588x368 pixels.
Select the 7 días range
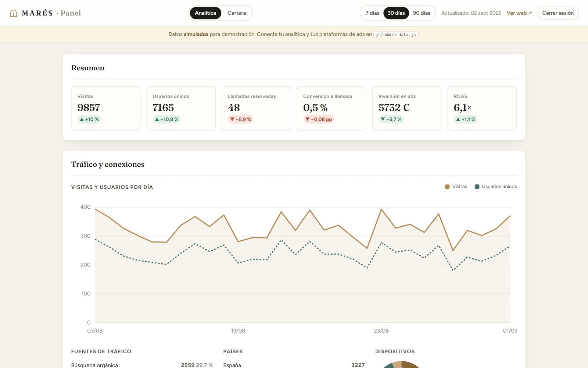(372, 13)
